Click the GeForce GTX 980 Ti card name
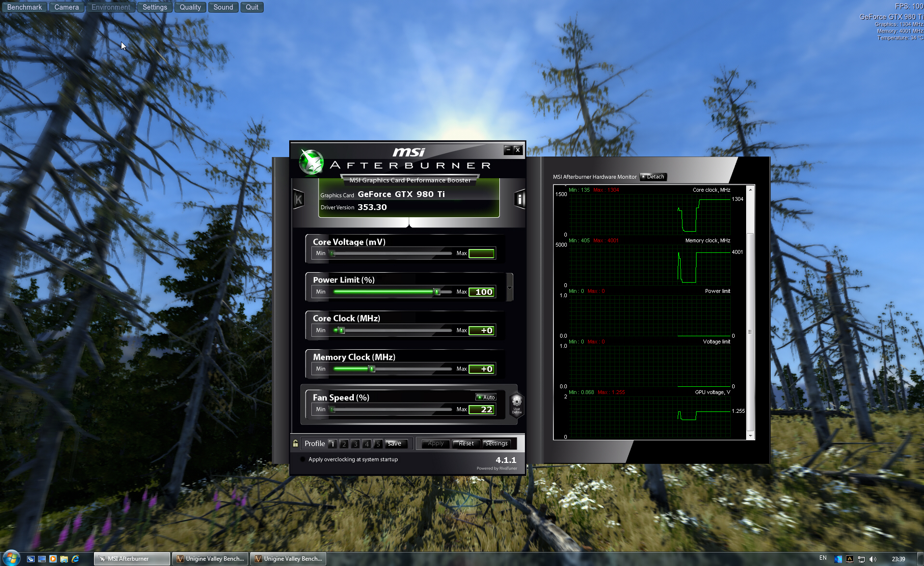Image resolution: width=924 pixels, height=566 pixels. (x=401, y=194)
